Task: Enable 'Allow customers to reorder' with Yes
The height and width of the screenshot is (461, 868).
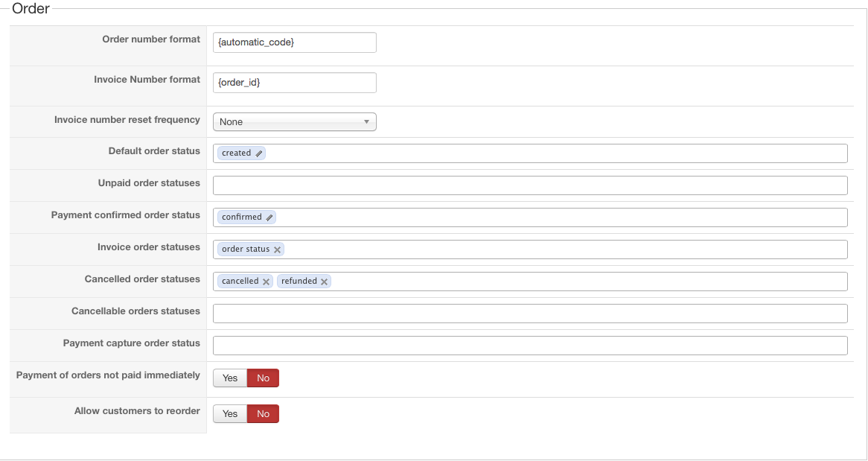Action: (230, 414)
